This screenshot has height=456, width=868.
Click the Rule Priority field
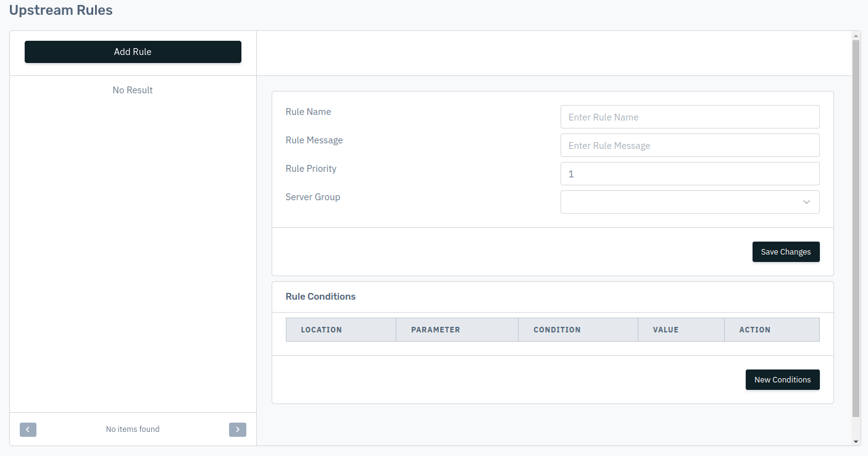[x=690, y=174]
